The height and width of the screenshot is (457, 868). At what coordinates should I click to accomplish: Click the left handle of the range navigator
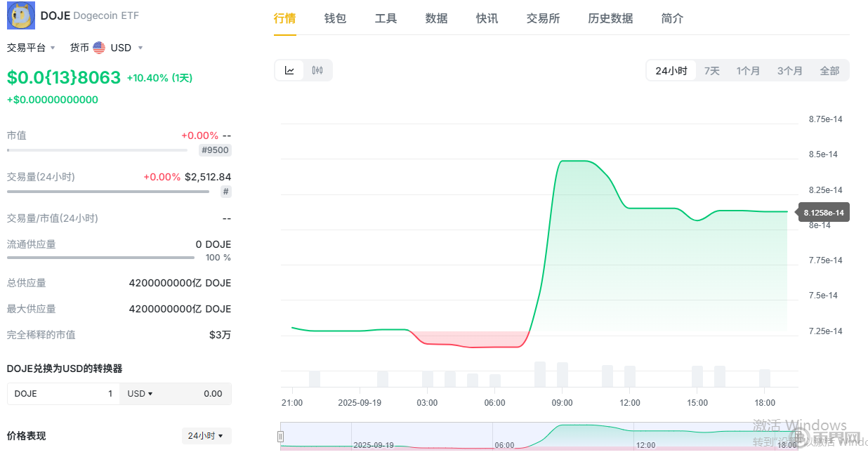tap(281, 437)
